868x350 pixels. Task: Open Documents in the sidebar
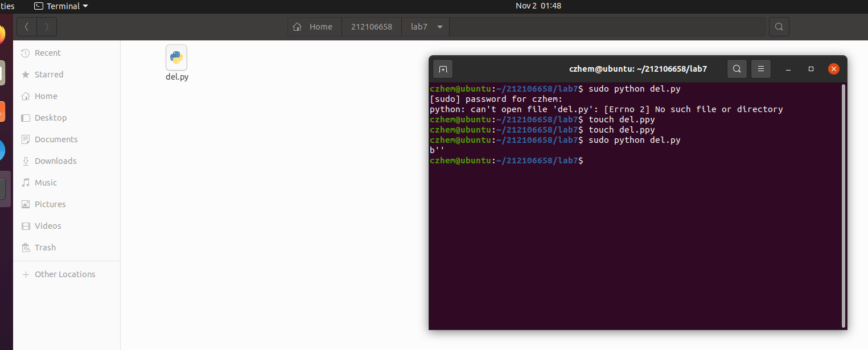click(x=67, y=139)
